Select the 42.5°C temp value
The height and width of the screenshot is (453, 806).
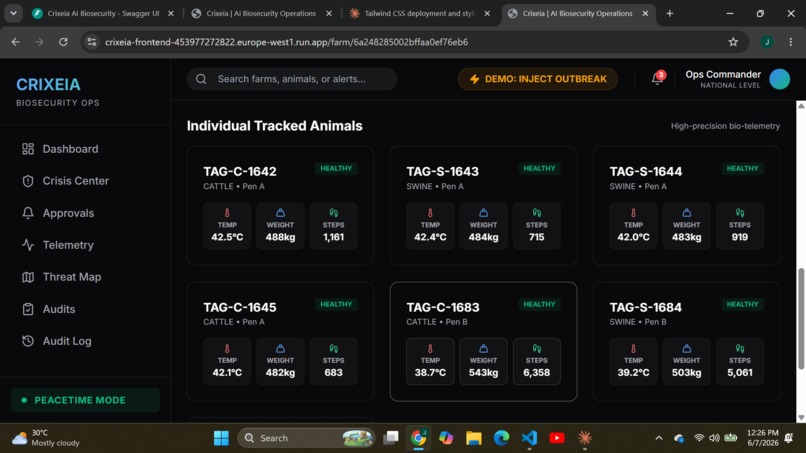tap(227, 237)
